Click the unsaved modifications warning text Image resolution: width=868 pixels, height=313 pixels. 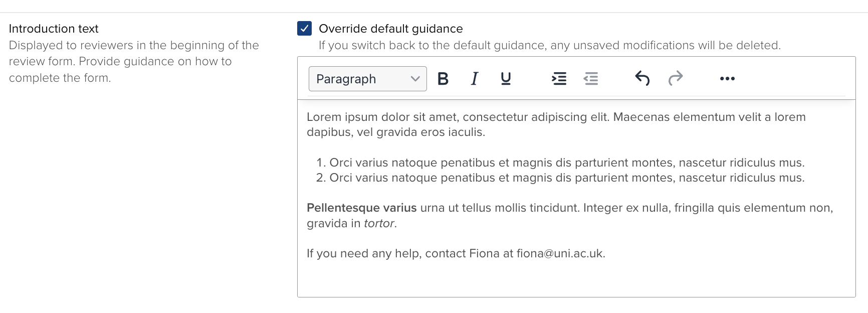[549, 45]
